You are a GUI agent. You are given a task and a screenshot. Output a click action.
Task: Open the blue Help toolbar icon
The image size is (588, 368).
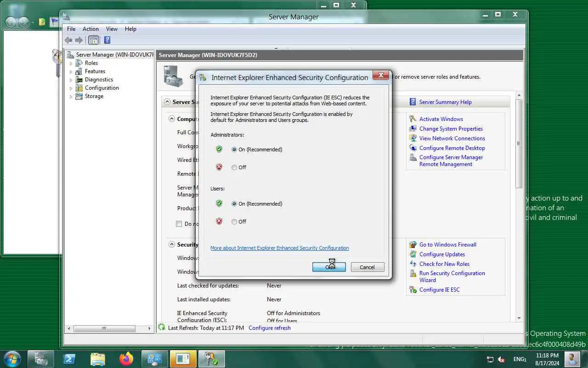point(107,40)
